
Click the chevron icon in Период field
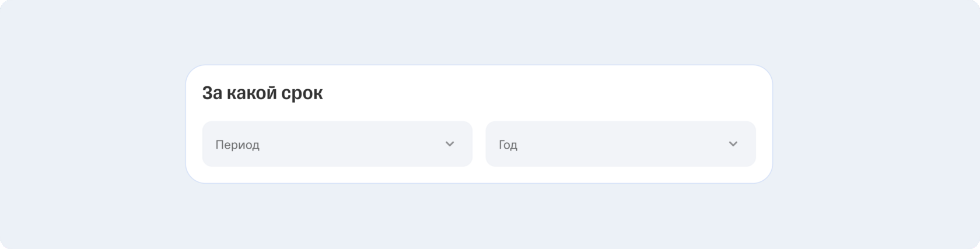pyautogui.click(x=449, y=144)
